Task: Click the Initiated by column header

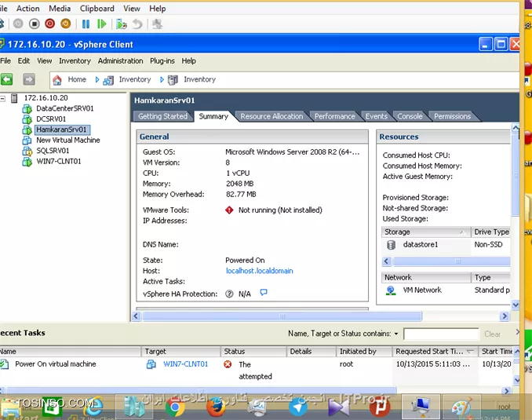Action: tap(364, 352)
